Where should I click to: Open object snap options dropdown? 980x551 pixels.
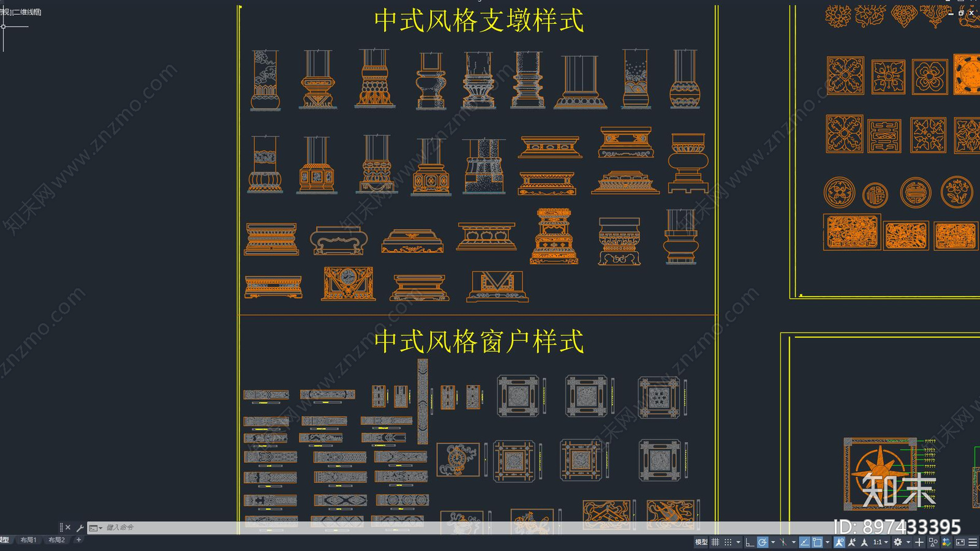point(827,542)
